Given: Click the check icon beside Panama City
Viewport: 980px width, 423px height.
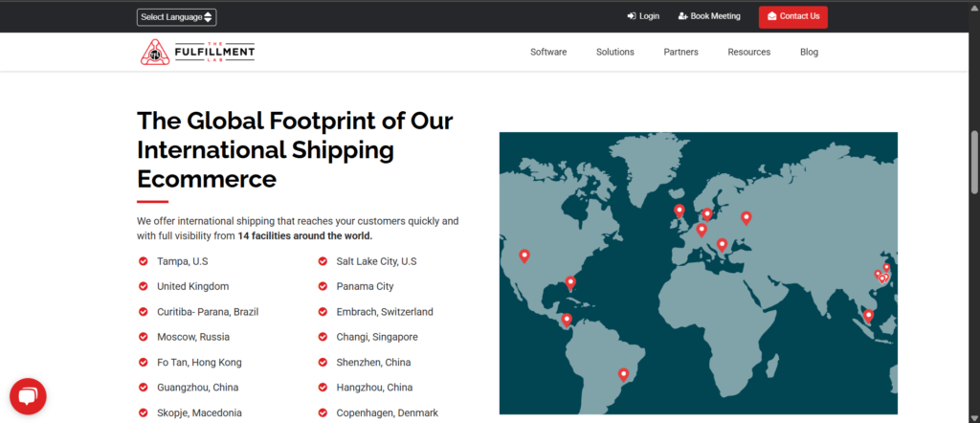Looking at the screenshot, I should coord(323,286).
